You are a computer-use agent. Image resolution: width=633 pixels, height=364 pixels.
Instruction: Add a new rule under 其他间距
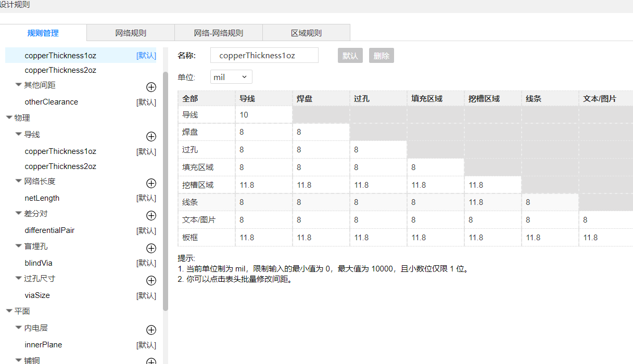[x=151, y=87]
